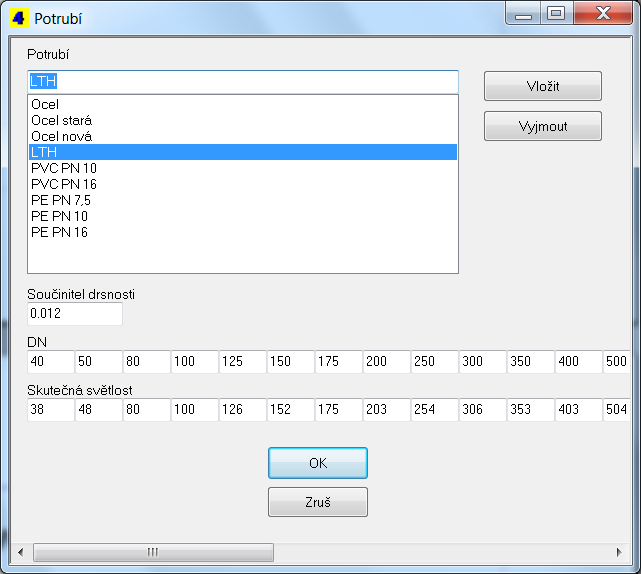
Task: Click Skutečná světlost field with value 126
Action: pos(243,409)
